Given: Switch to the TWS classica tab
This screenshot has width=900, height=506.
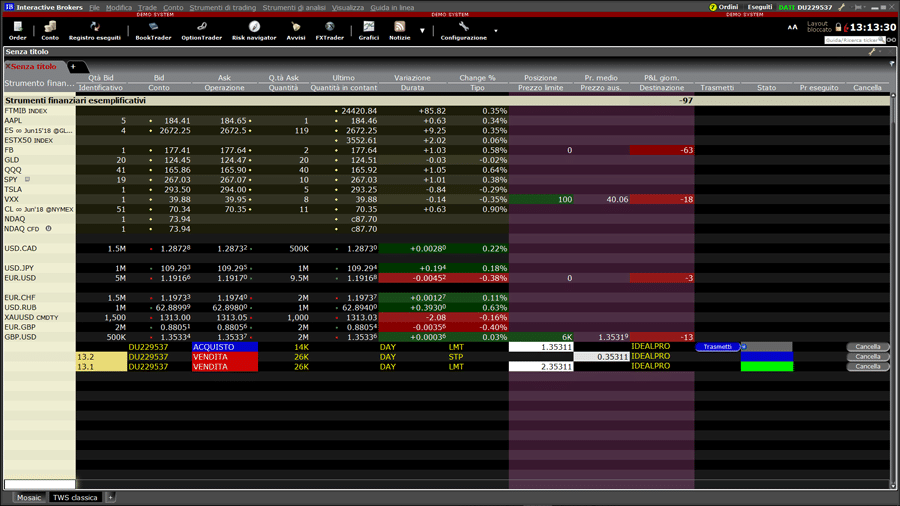Looking at the screenshot, I should 75,497.
